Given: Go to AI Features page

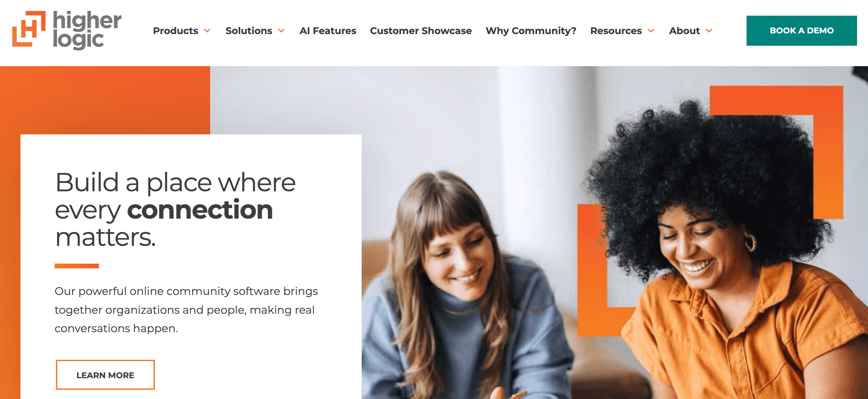Looking at the screenshot, I should click(x=328, y=31).
